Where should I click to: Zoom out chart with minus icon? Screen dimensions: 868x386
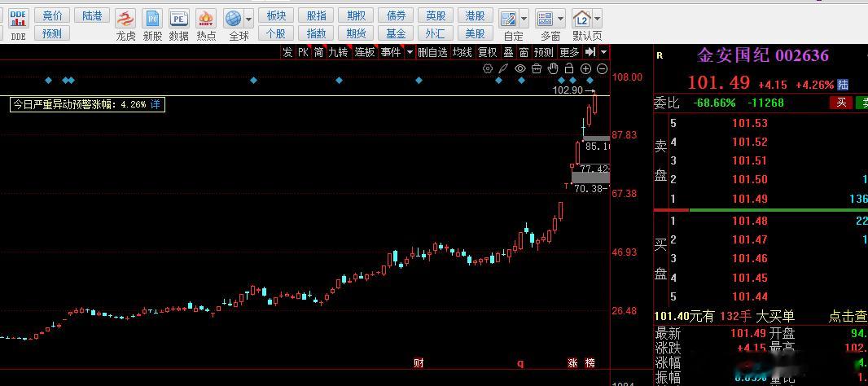coord(603,68)
